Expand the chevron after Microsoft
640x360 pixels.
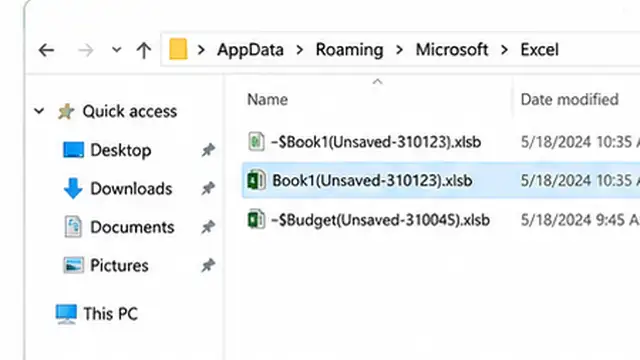pos(504,50)
